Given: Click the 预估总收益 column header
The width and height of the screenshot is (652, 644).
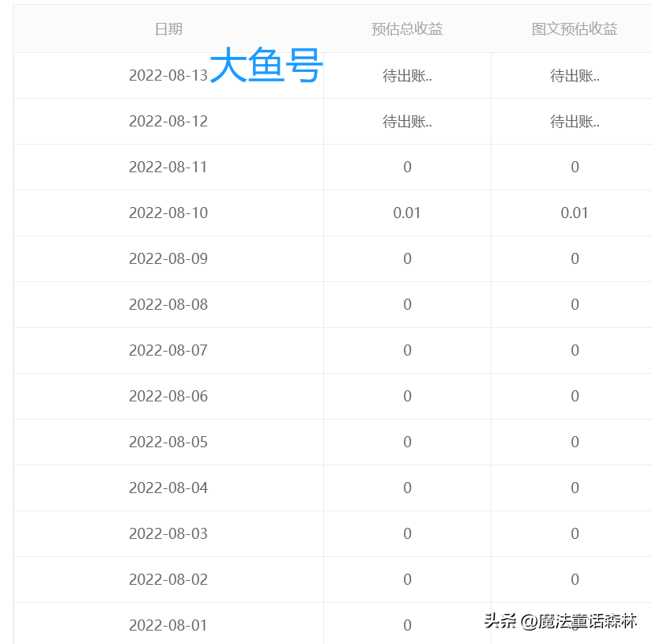Looking at the screenshot, I should pos(407,29).
